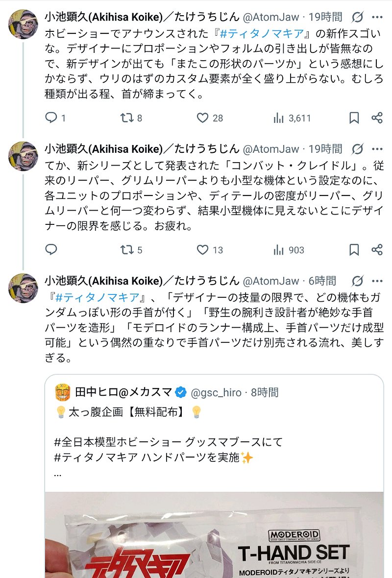The width and height of the screenshot is (392, 578).
Task: Bookmark the コンバット・クレイドル tweet
Action: pyautogui.click(x=354, y=250)
